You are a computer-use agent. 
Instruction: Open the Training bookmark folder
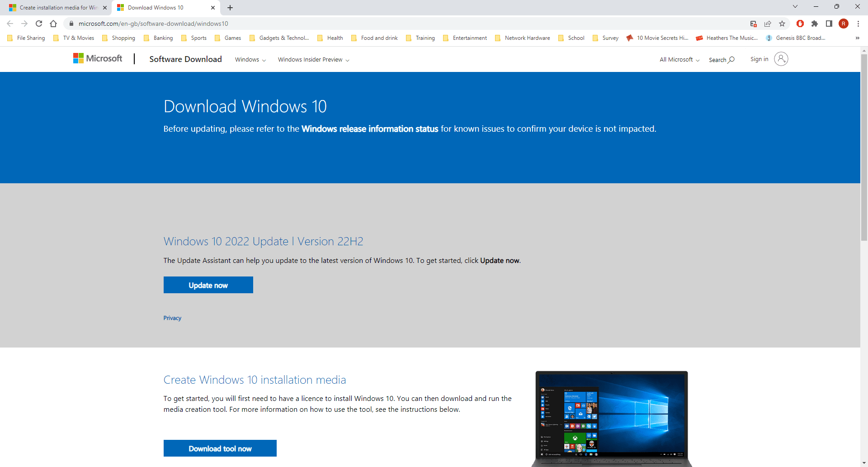tap(420, 38)
